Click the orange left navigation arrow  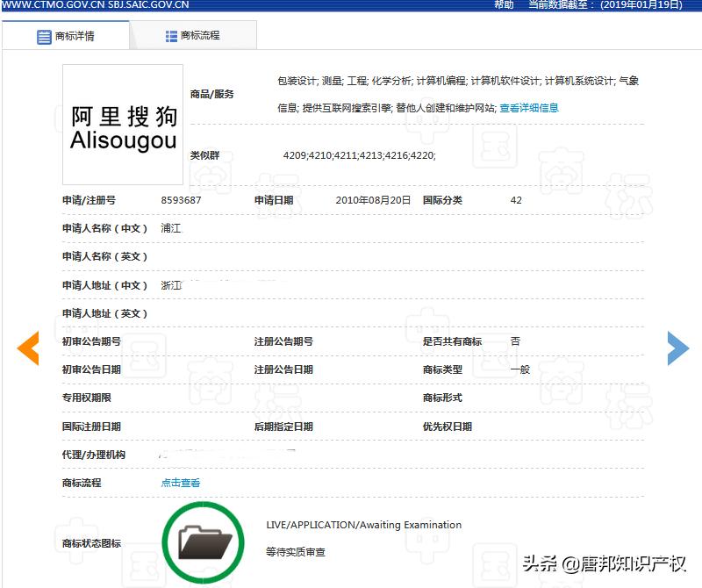pyautogui.click(x=28, y=348)
